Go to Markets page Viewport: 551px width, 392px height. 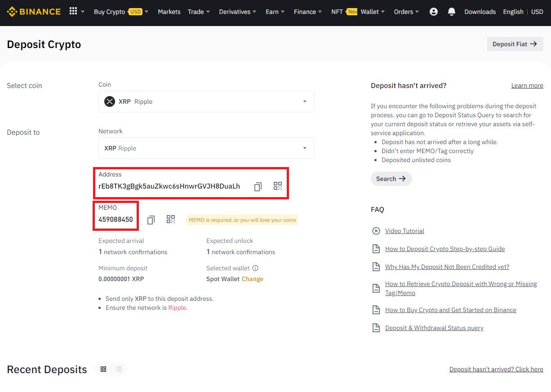coord(169,12)
